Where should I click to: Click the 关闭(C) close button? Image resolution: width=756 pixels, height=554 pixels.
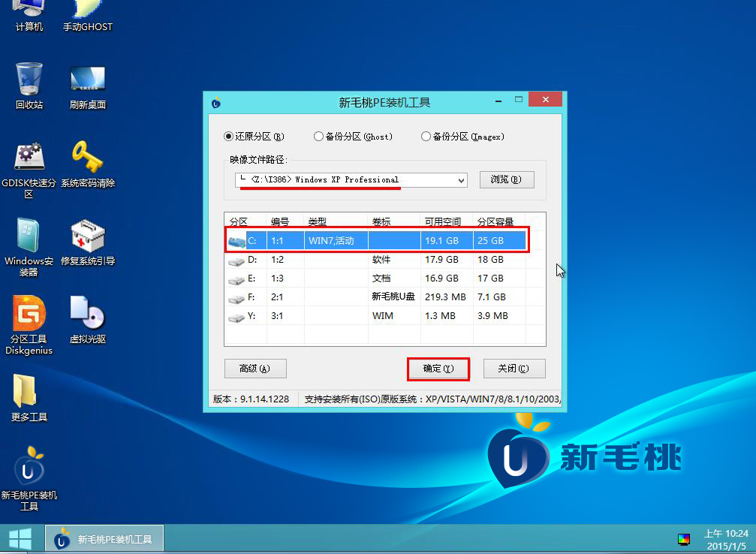pos(514,369)
